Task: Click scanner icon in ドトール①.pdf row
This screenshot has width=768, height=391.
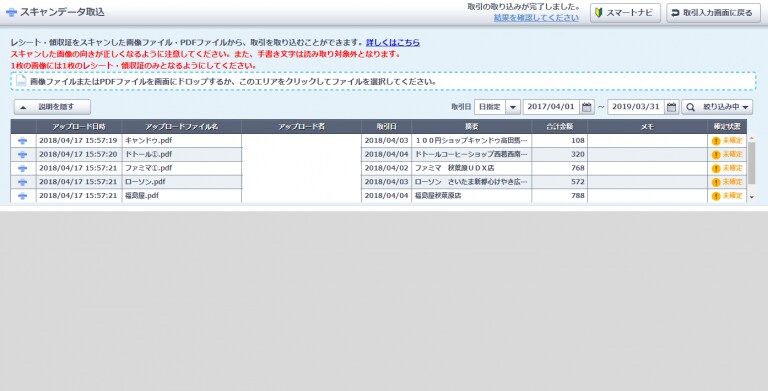Action: (23, 154)
